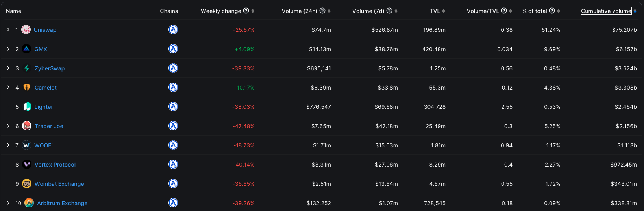This screenshot has height=211, width=644.
Task: Open the Uniswap protocol link
Action: click(x=45, y=30)
